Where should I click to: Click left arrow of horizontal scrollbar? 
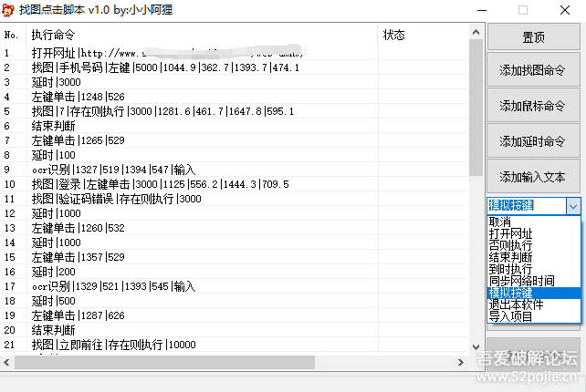point(6,362)
